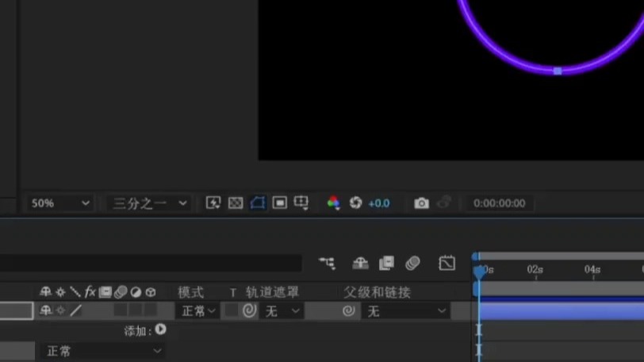Click the T preserve transparency header

[233, 293]
